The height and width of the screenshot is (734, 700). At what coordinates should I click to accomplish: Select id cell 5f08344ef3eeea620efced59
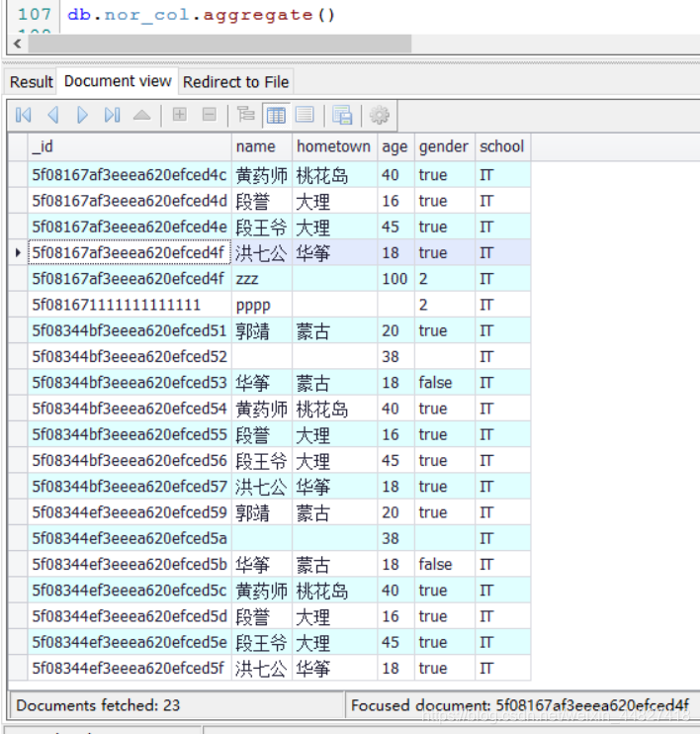[x=130, y=513]
